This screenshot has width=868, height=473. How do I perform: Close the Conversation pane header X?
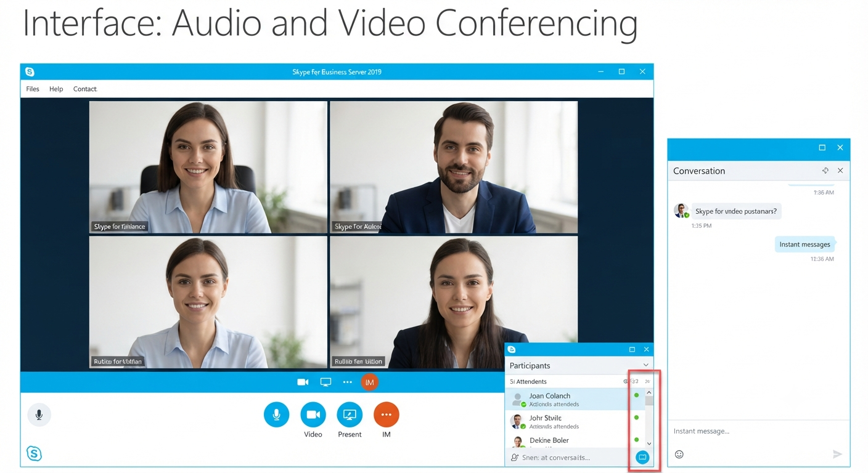[x=840, y=171]
